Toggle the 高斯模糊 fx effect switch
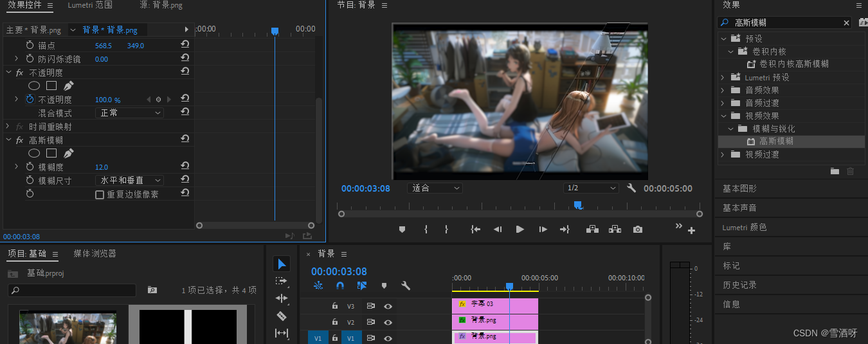The image size is (868, 344). point(19,140)
